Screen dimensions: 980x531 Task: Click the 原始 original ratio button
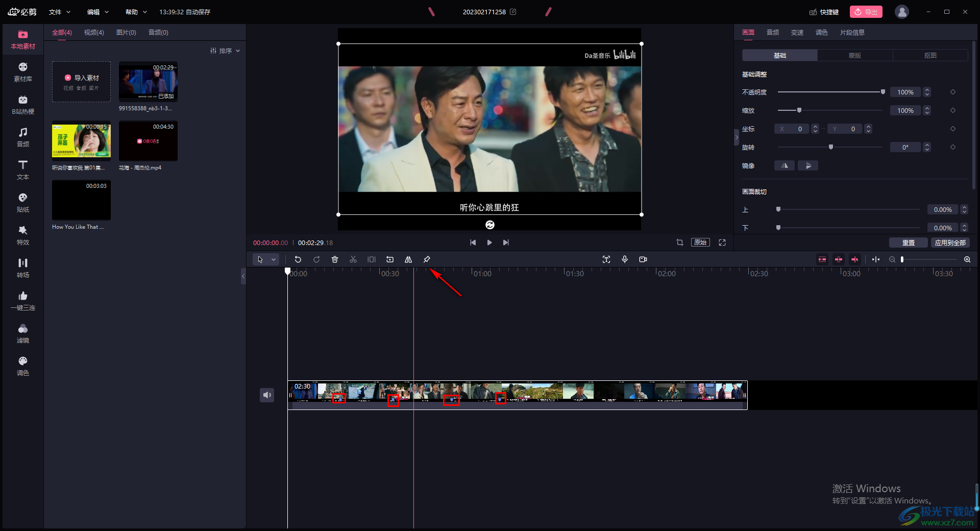(700, 243)
